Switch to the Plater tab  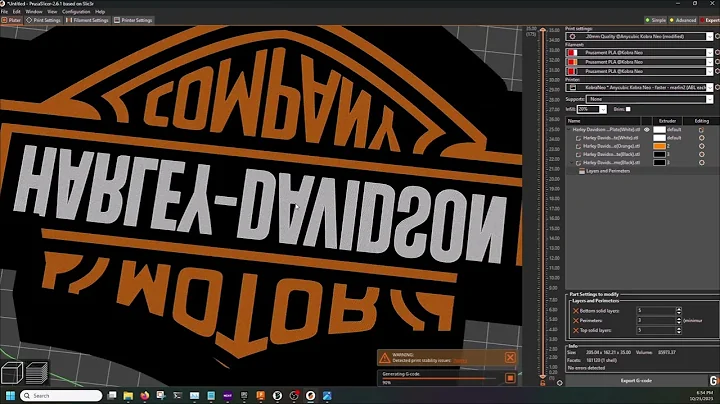(11, 20)
